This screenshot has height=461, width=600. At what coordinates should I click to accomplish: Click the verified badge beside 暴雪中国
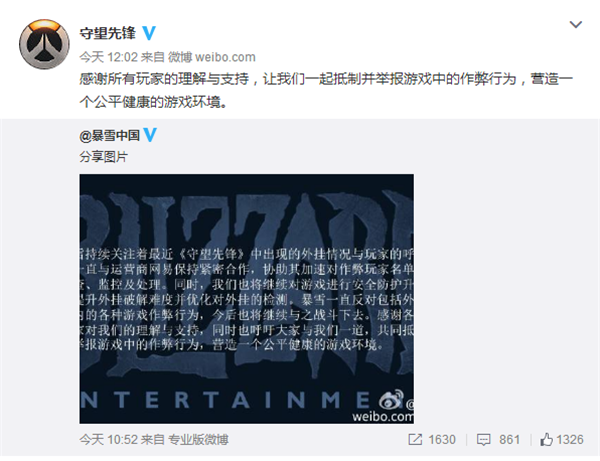(150, 135)
